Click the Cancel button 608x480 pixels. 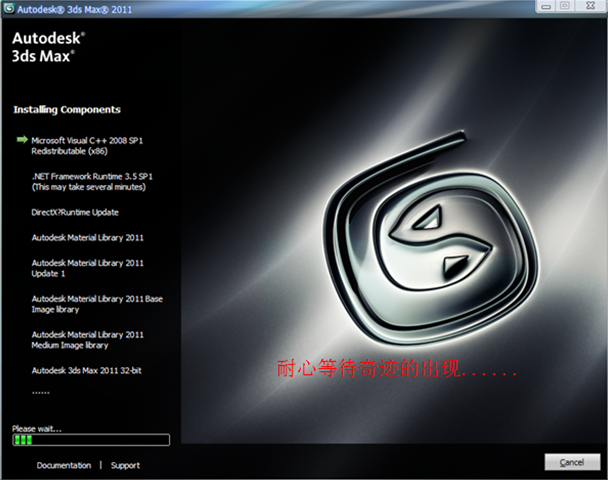pos(572,462)
